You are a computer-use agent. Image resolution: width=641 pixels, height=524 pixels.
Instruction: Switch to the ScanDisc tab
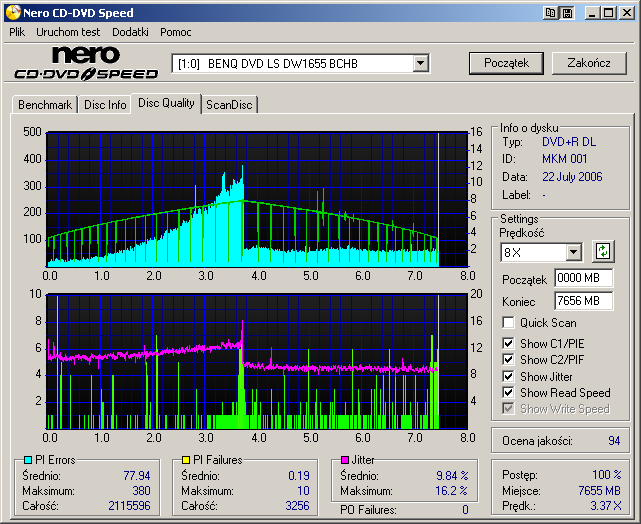pos(229,105)
